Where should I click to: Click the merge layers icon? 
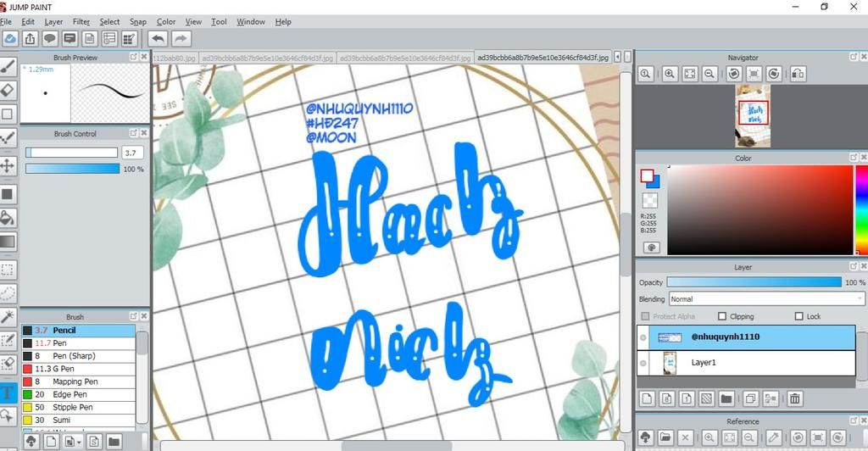point(771,398)
